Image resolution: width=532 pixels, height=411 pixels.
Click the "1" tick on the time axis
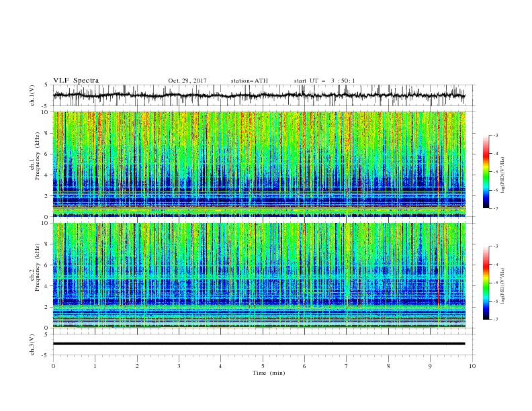click(95, 366)
